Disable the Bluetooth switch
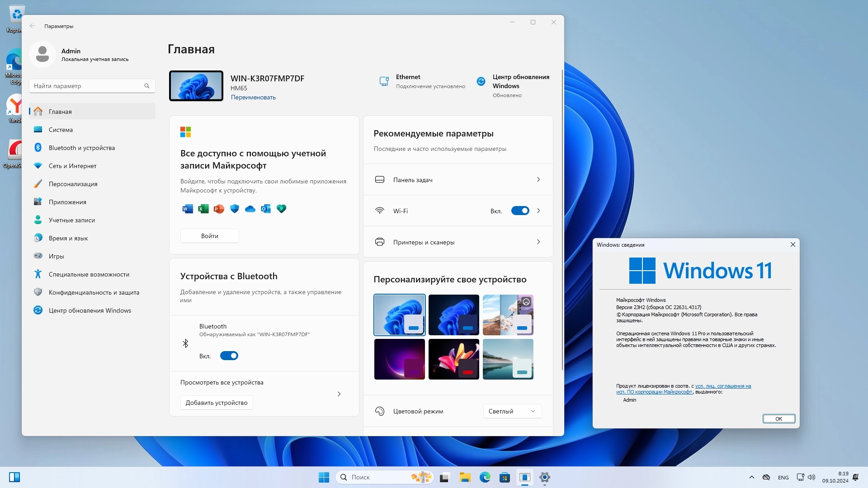Screen dimensions: 868x488 [229, 356]
